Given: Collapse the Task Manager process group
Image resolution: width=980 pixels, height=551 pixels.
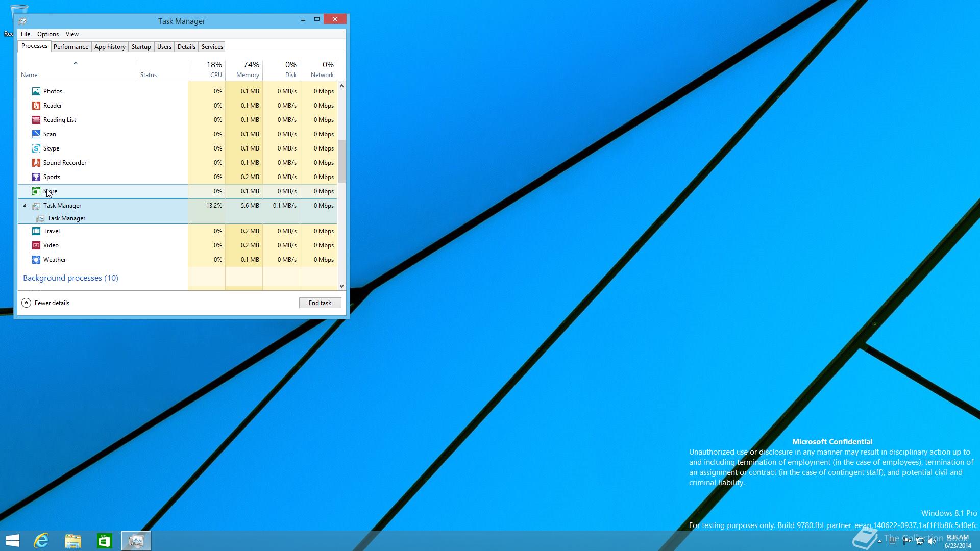Looking at the screenshot, I should pyautogui.click(x=24, y=206).
